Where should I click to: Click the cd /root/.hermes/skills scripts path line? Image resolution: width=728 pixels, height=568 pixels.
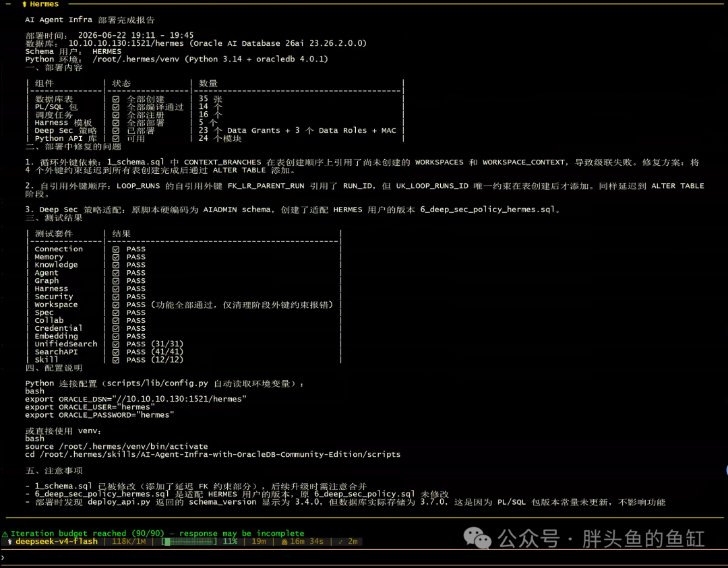pyautogui.click(x=212, y=454)
